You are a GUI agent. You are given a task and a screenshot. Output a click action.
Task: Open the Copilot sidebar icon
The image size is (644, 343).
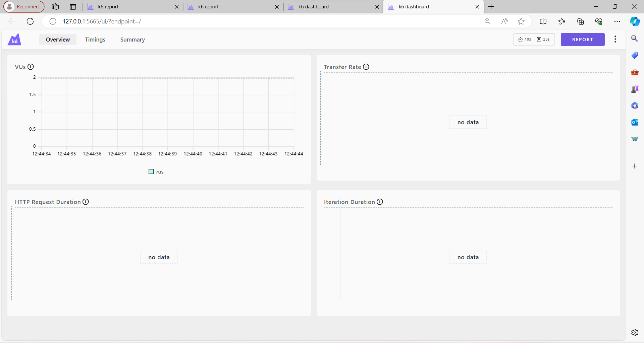coord(635,21)
